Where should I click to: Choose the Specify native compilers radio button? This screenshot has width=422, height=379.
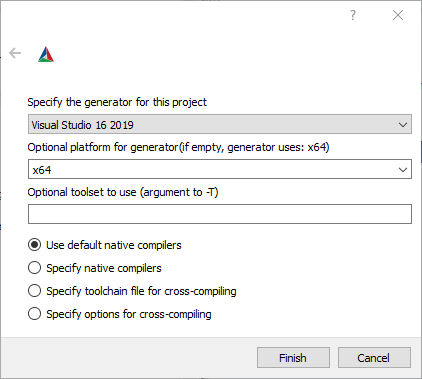(34, 268)
